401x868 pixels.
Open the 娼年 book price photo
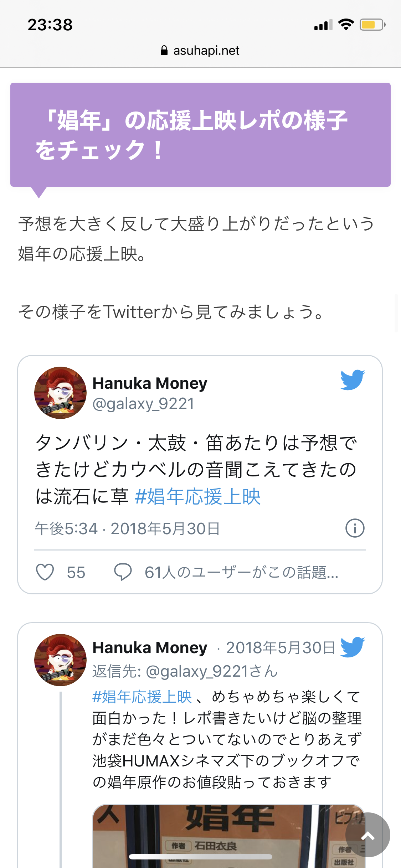pyautogui.click(x=229, y=836)
